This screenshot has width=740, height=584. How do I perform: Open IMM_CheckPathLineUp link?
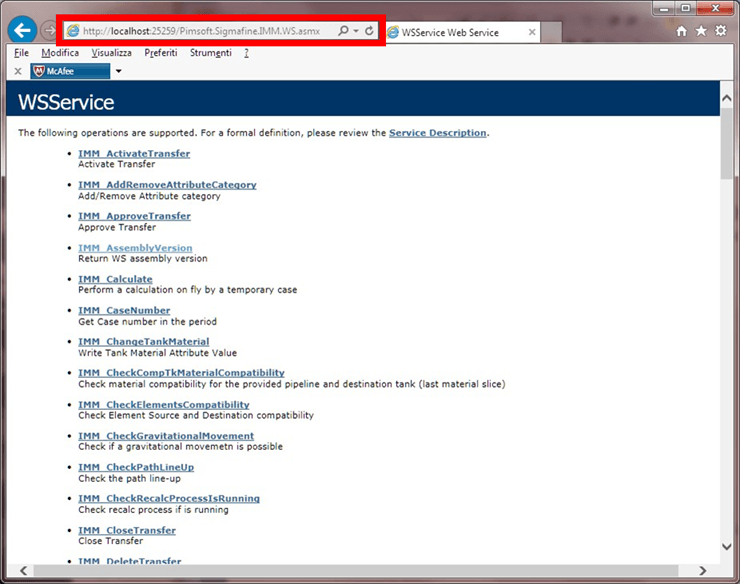(x=136, y=467)
